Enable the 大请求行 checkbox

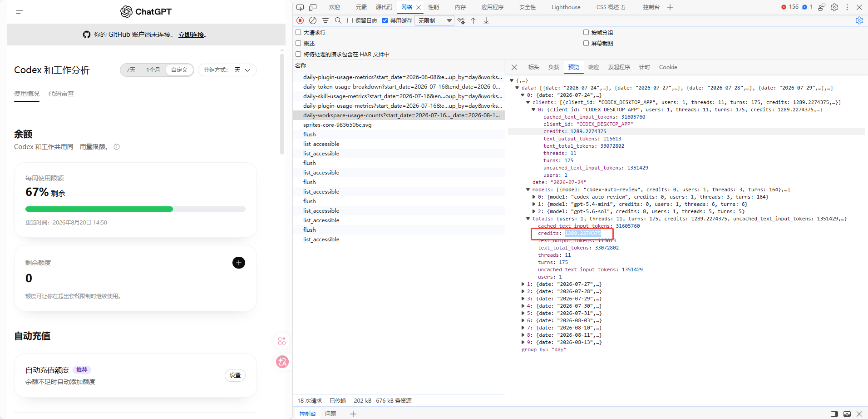point(298,32)
